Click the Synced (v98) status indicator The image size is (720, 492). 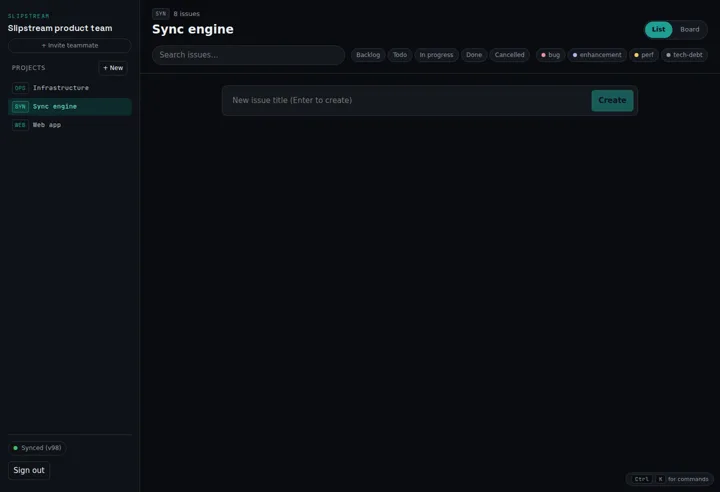(x=37, y=448)
